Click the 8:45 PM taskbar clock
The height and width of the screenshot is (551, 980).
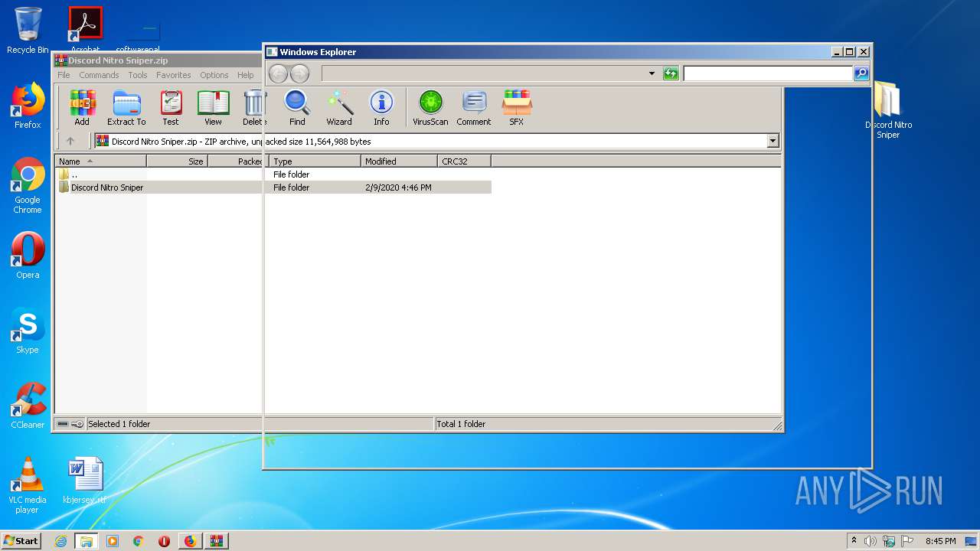tap(940, 541)
